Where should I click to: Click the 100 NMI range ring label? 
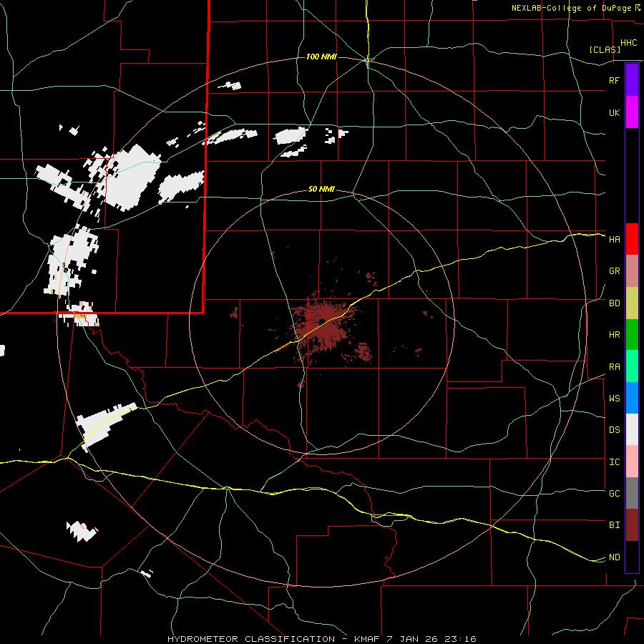[321, 57]
